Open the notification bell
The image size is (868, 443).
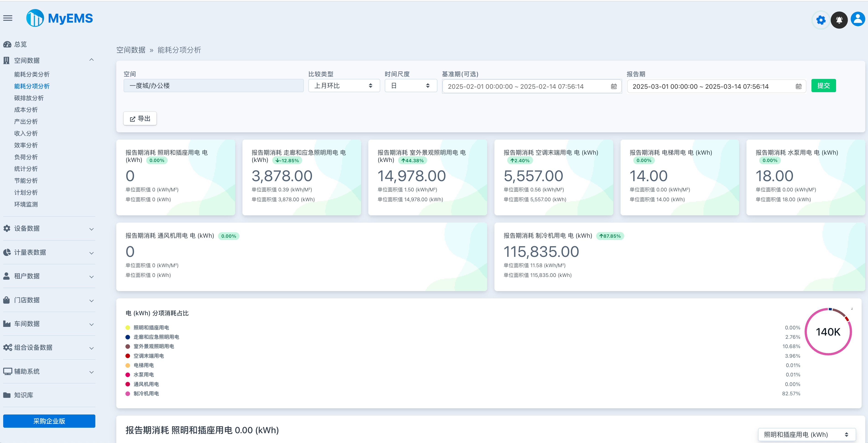click(x=839, y=20)
